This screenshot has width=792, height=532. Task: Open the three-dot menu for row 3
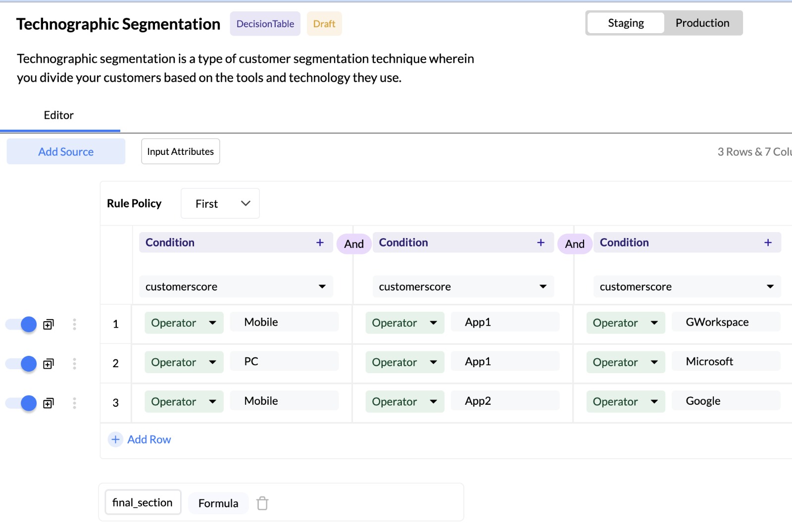(x=74, y=403)
